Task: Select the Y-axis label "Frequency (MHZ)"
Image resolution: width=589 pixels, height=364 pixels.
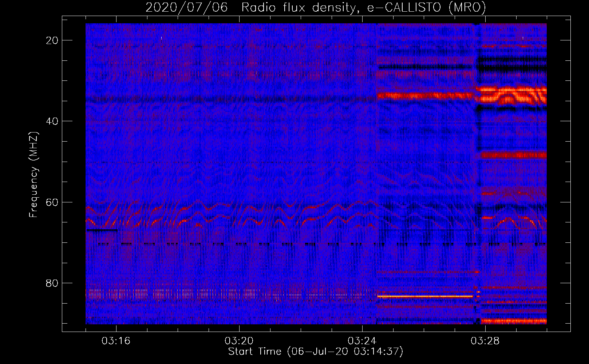Action: [33, 175]
